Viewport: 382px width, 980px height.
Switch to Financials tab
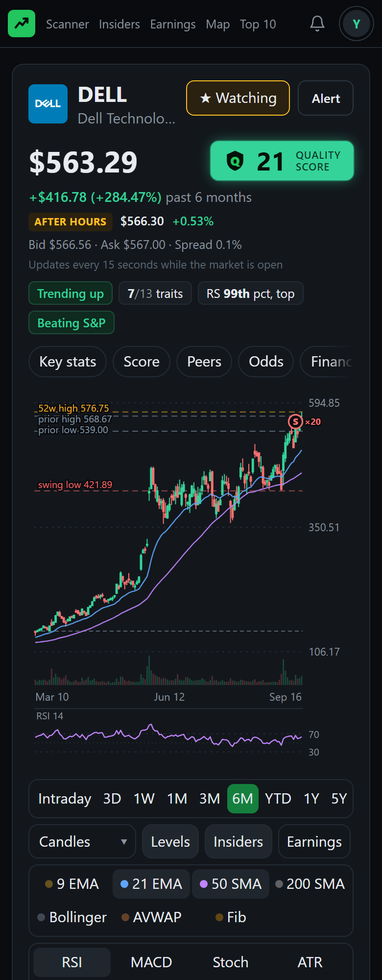pos(327,362)
